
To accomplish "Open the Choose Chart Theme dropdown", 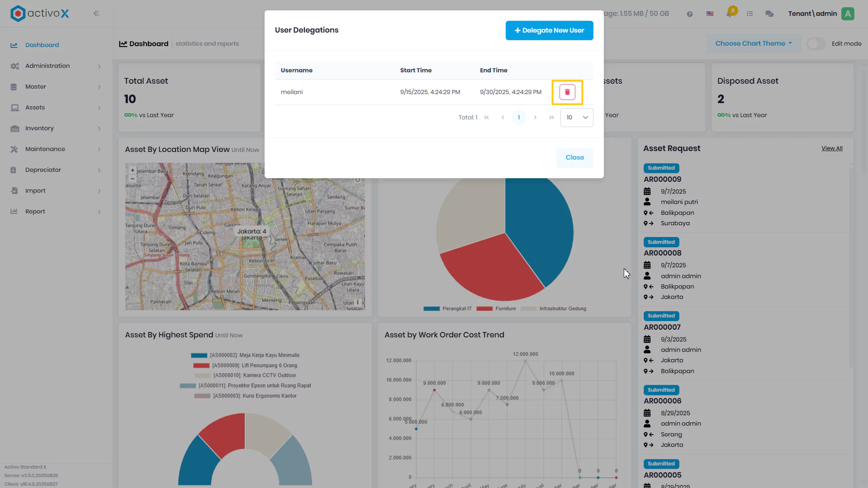I will click(x=754, y=43).
